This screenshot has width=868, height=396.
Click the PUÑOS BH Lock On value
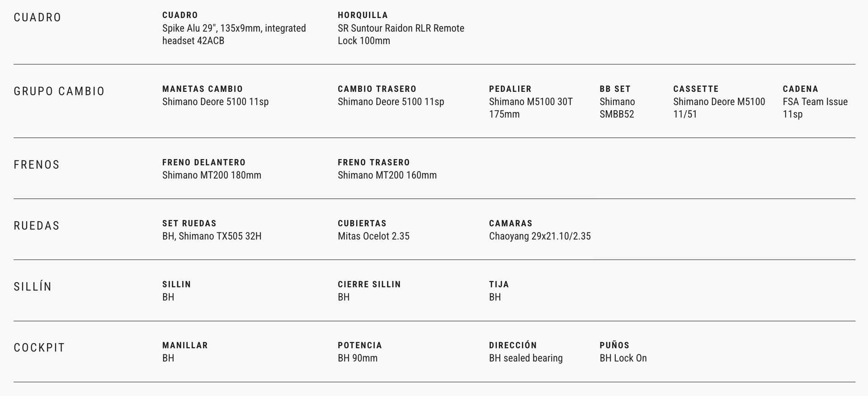tap(623, 358)
